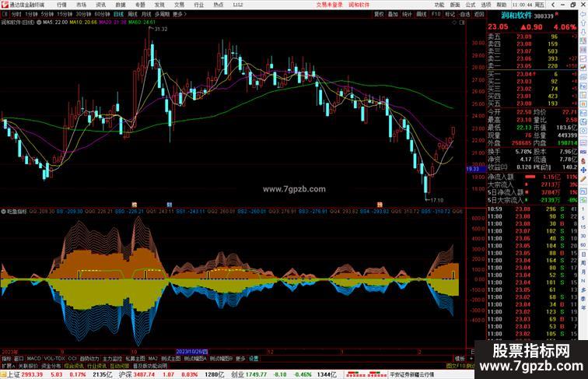Click the diamond icon at chart top-right
This screenshot has width=588, height=379.
[454, 23]
